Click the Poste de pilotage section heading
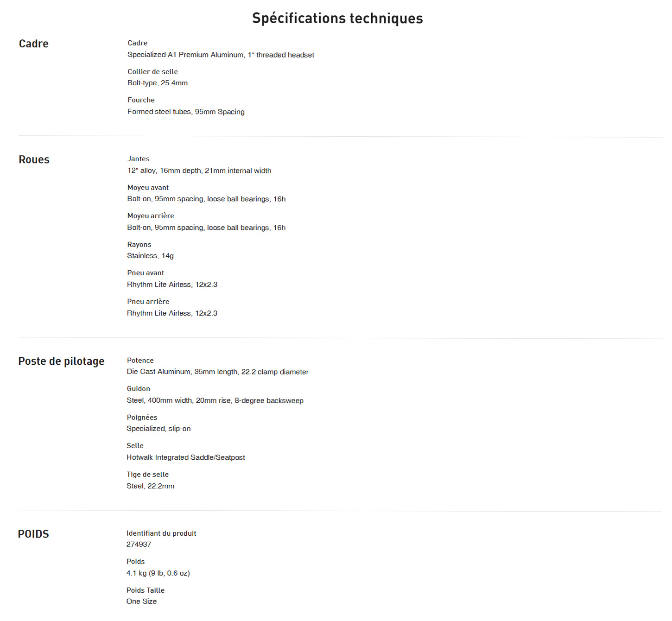672x621 pixels. pos(61,361)
